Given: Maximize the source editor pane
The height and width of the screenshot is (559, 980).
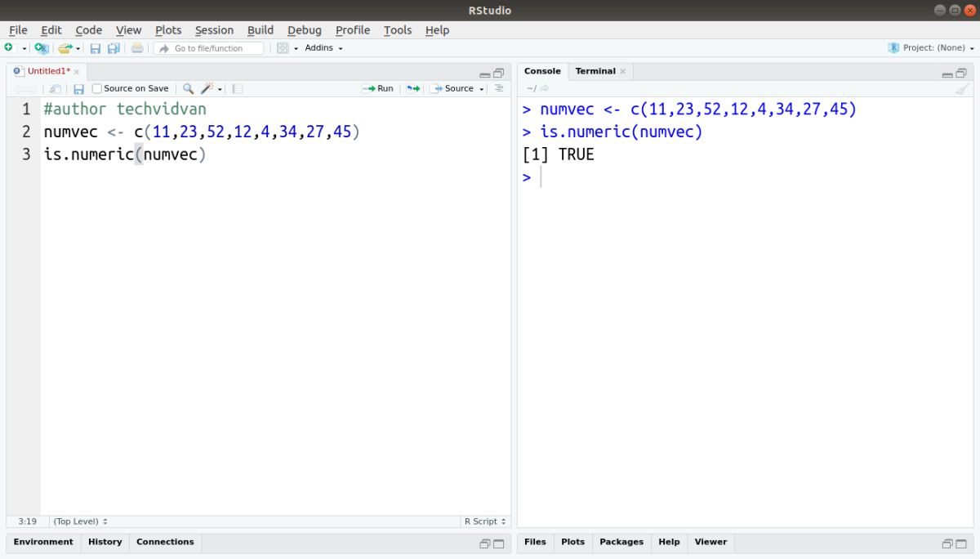Looking at the screenshot, I should point(499,74).
